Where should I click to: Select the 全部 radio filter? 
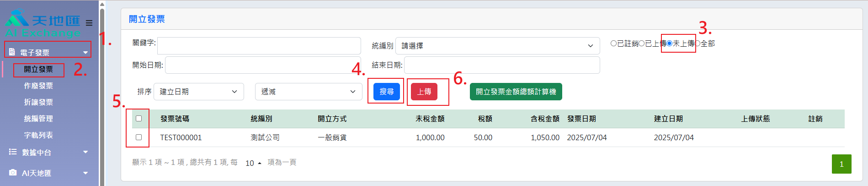[698, 44]
